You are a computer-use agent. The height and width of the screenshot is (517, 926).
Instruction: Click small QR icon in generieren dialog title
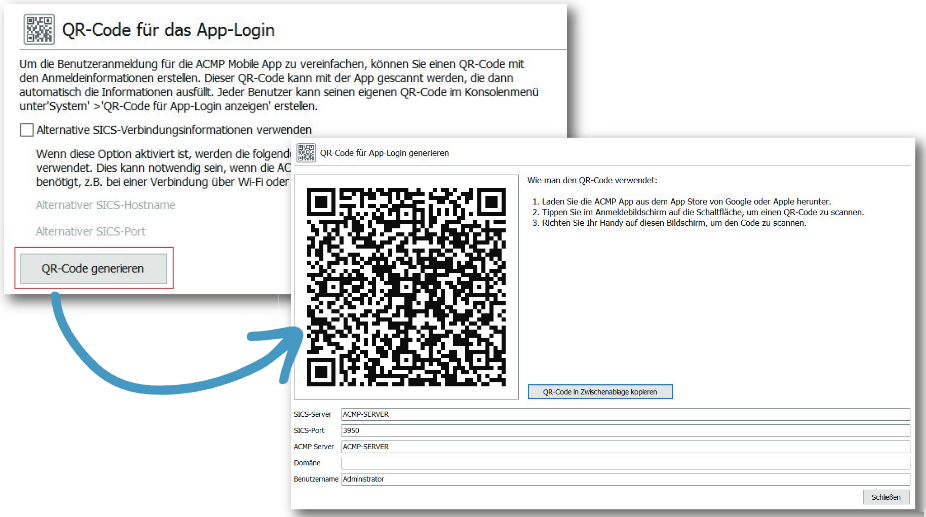tap(306, 152)
